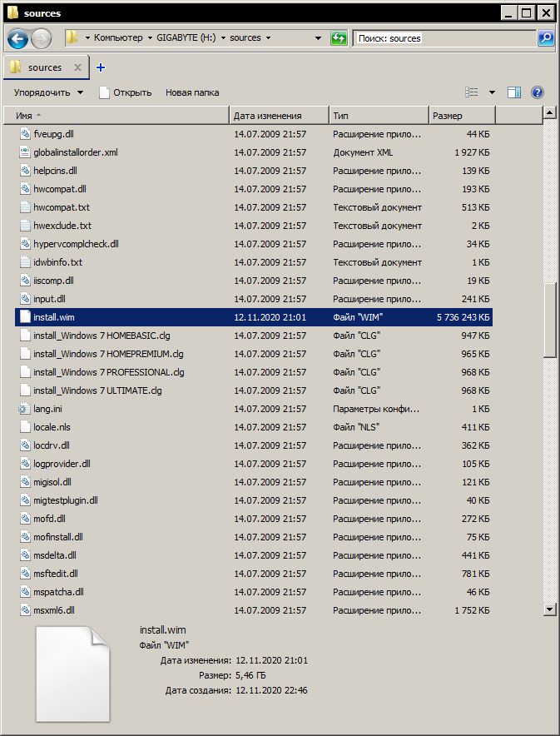Click the helpcins.dll file icon
The image size is (560, 736).
(x=25, y=171)
